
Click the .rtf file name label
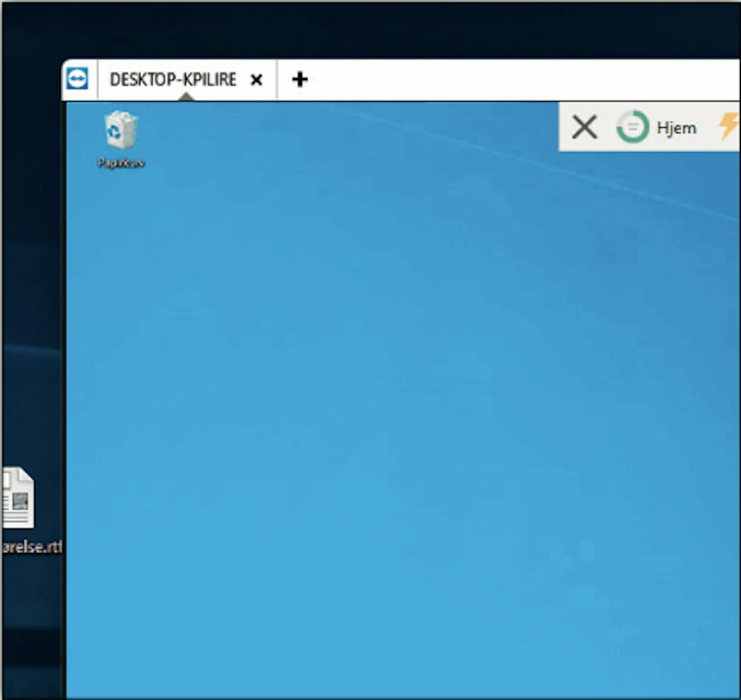point(33,547)
